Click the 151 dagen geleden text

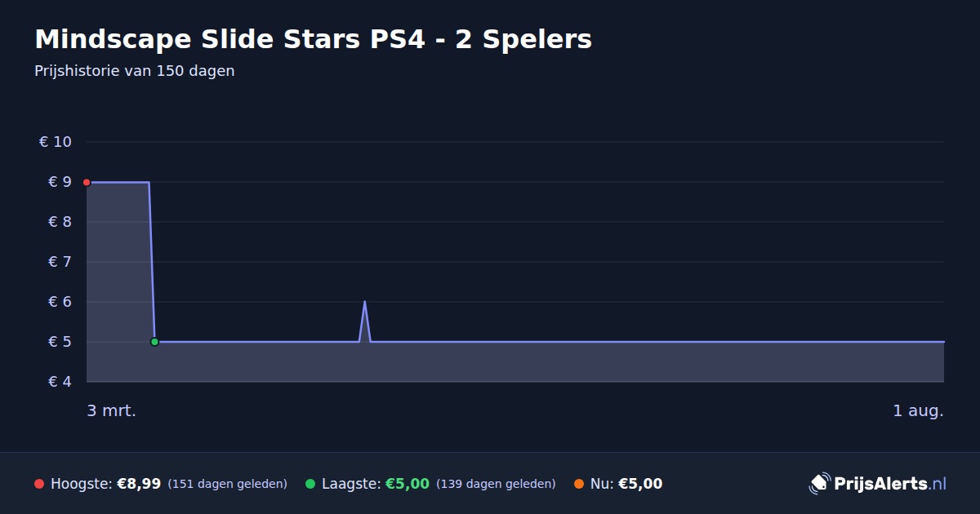(227, 484)
